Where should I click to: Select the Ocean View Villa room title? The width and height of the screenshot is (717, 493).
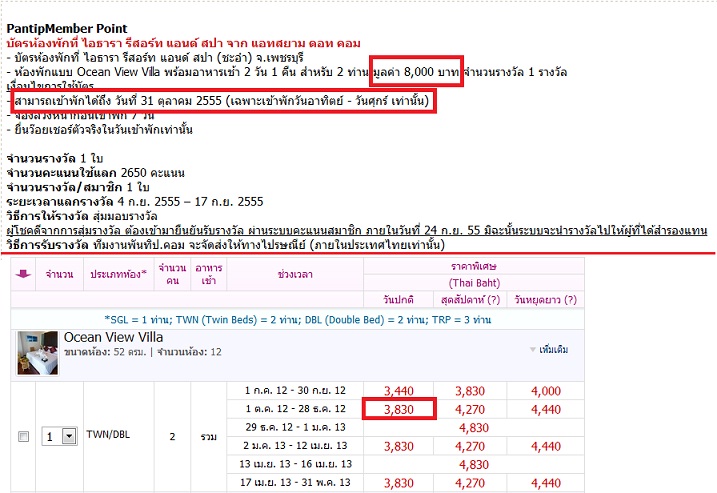pos(113,337)
